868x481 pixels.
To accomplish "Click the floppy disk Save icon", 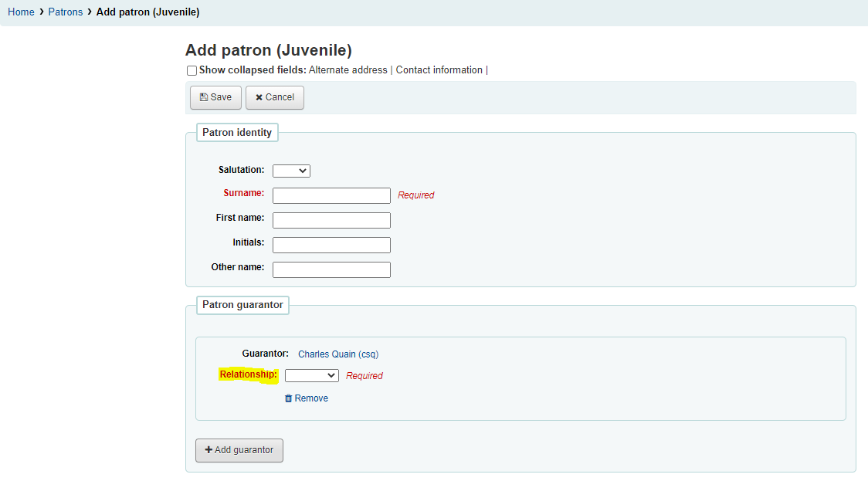I will tap(204, 97).
